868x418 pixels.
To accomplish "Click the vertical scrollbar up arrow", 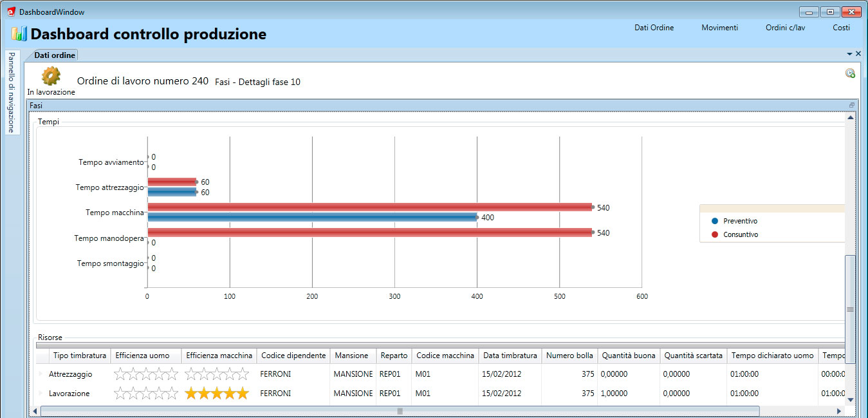I will [850, 118].
